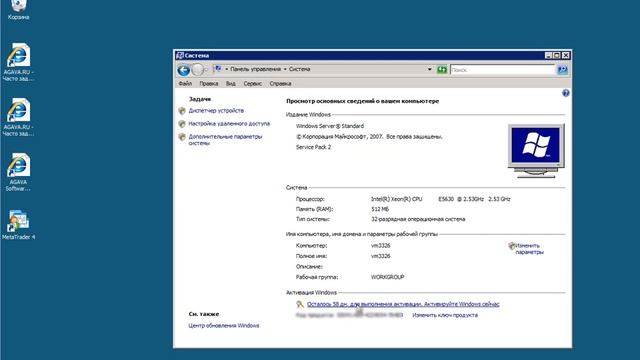Click the Windows logo monitor image
This screenshot has height=360, width=640.
[536, 151]
